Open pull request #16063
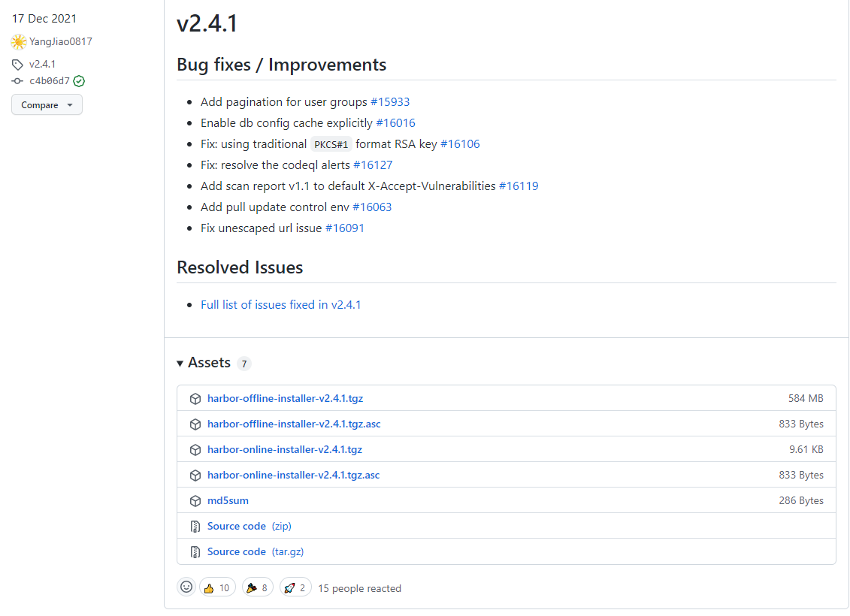The width and height of the screenshot is (850, 616). pos(372,207)
